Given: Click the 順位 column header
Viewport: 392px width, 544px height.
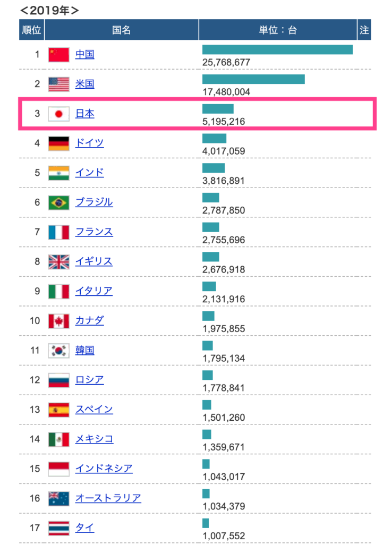Looking at the screenshot, I should [x=32, y=30].
